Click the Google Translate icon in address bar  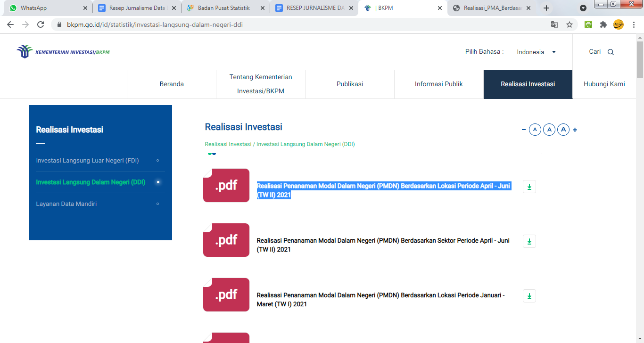pos(554,24)
